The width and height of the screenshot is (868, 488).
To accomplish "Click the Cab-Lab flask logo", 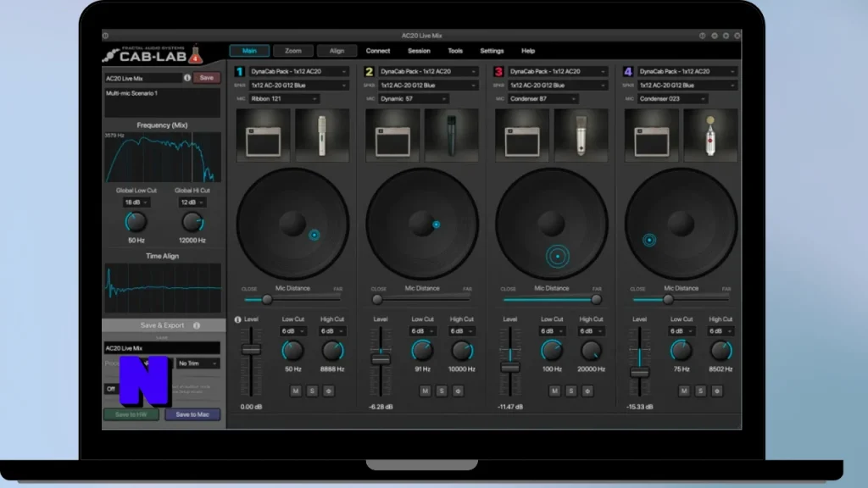I will coord(195,54).
